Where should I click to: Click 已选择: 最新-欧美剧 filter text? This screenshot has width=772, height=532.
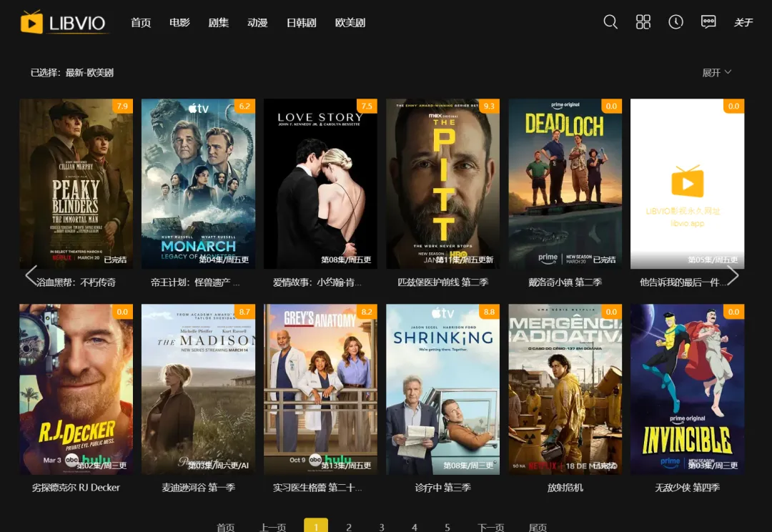[72, 72]
